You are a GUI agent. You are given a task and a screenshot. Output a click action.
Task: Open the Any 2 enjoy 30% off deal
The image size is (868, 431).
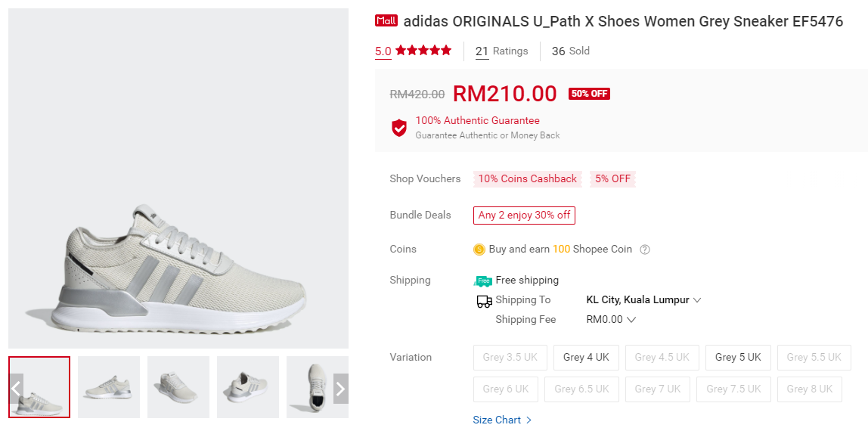524,215
